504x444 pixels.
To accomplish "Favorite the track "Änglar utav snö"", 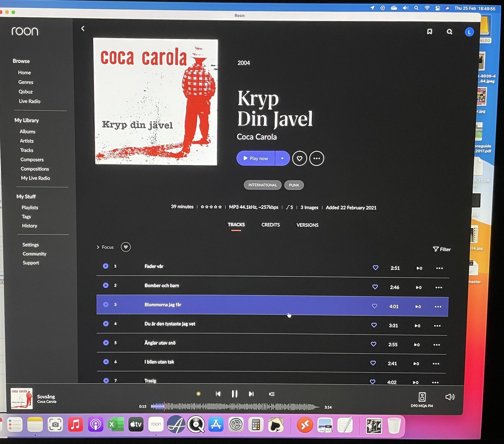I will 373,344.
